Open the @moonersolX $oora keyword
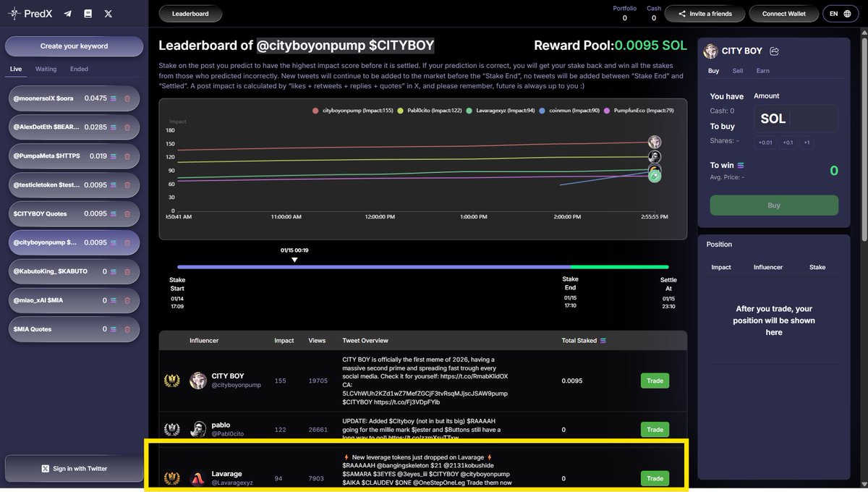 (x=75, y=98)
